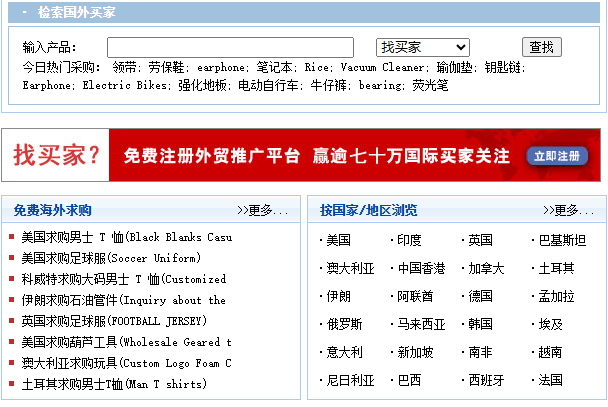Viewport: 608px width, 407px height.
Task: Open 土耳其求购男士T恤 Man T shirts listing
Action: point(114,384)
